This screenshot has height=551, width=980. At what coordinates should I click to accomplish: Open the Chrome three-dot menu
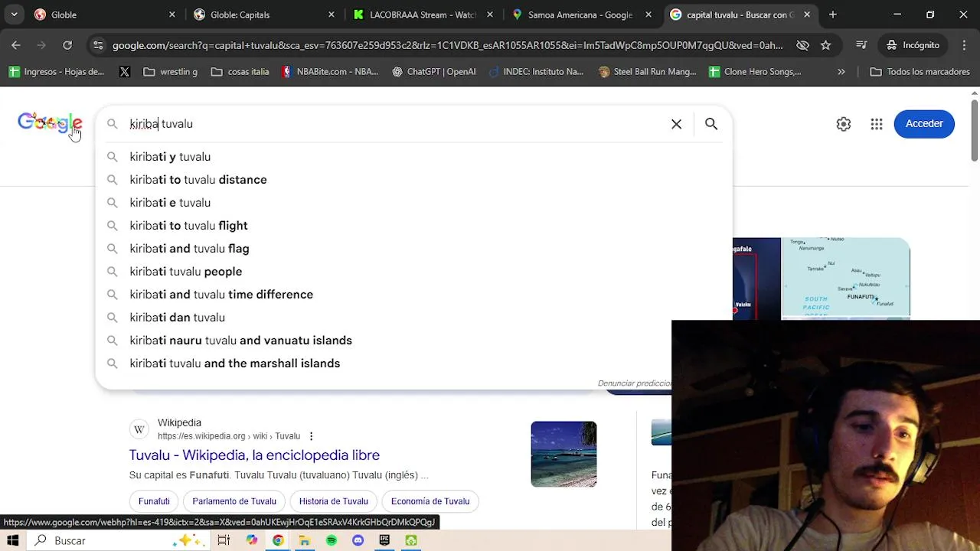point(964,45)
